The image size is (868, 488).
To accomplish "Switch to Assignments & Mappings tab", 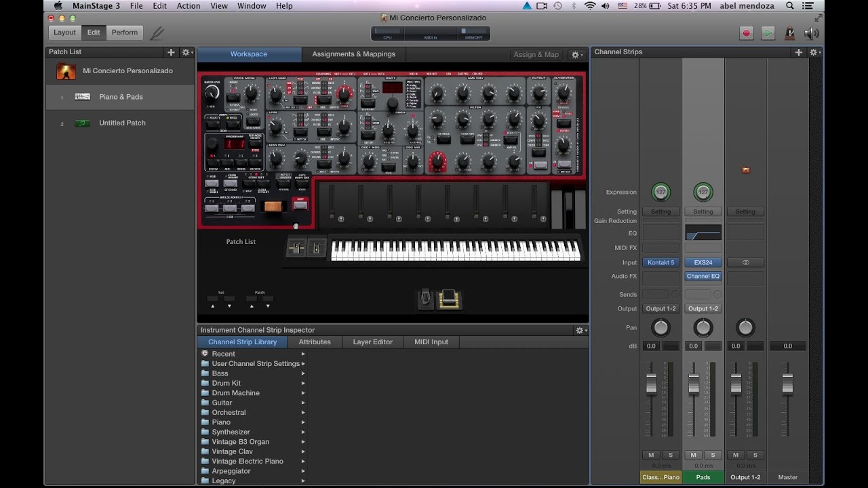I will coord(353,54).
